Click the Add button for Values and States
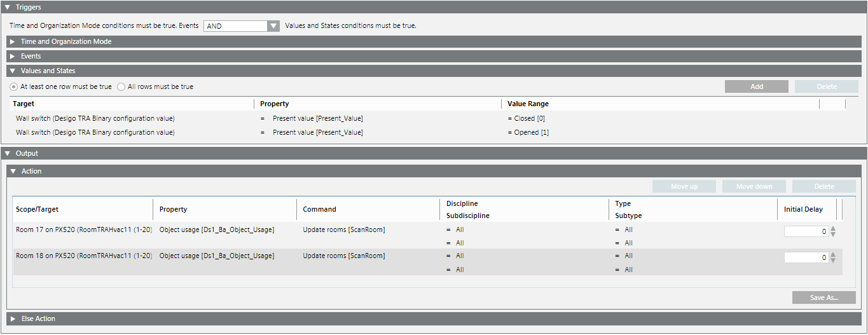 [756, 86]
